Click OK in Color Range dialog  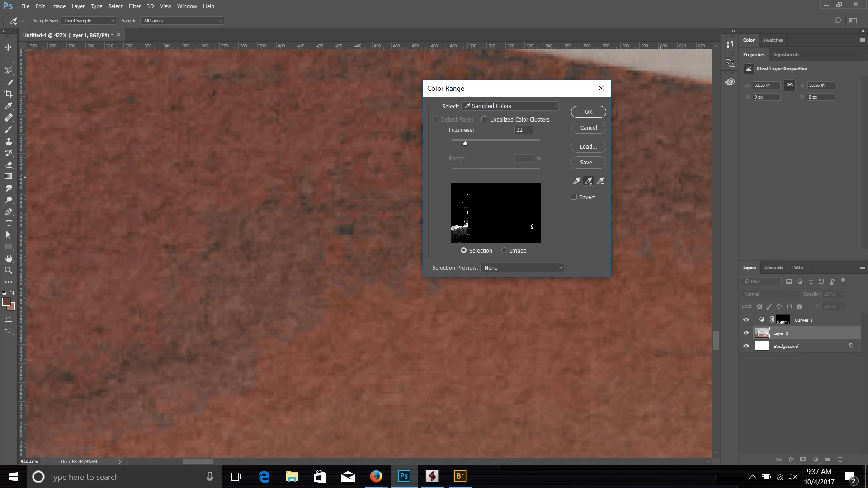click(588, 112)
